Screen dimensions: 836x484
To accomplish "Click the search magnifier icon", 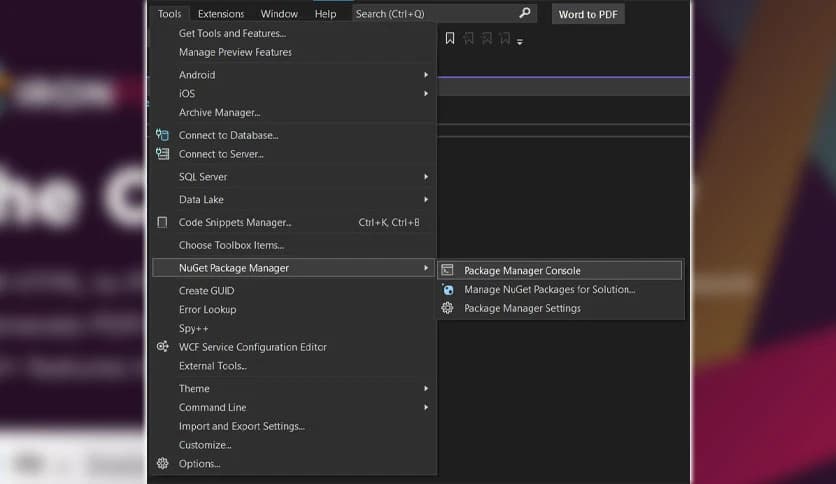I will [x=525, y=13].
